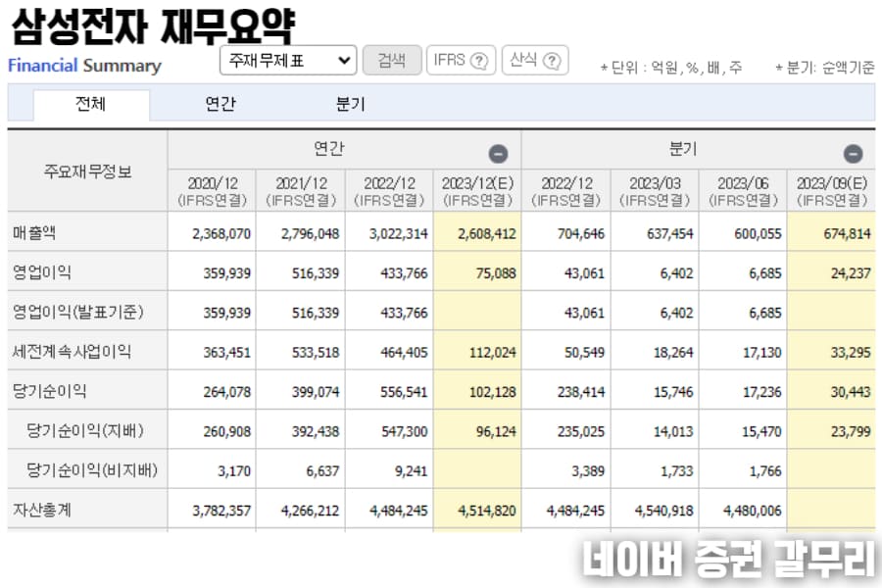Click the 4,540,918 total assets value
This screenshot has width=882, height=588.
[664, 511]
